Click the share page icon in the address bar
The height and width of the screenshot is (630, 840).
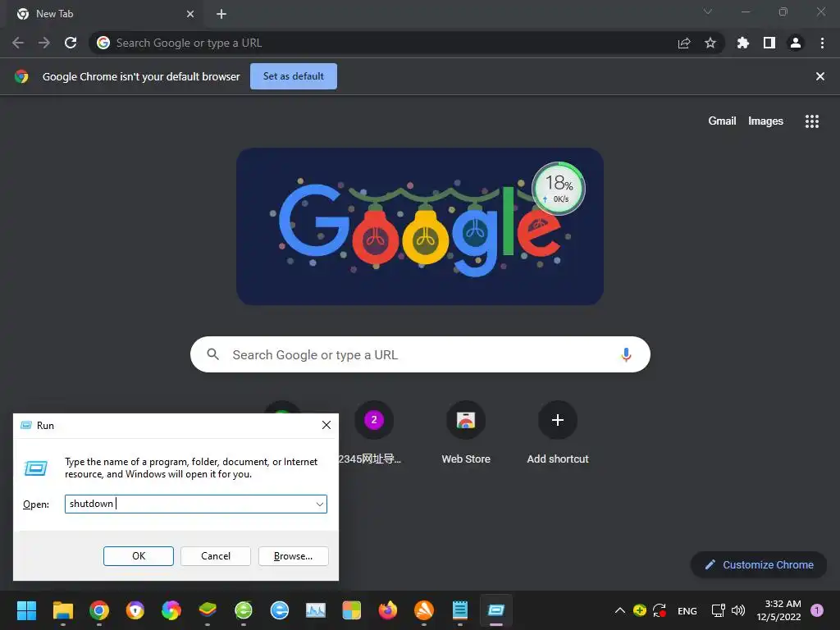point(684,43)
